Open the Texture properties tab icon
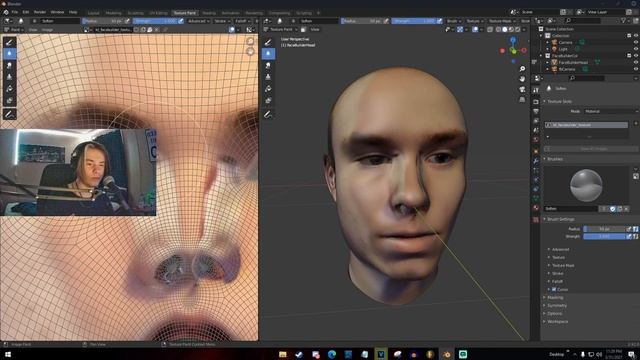 pos(536,220)
